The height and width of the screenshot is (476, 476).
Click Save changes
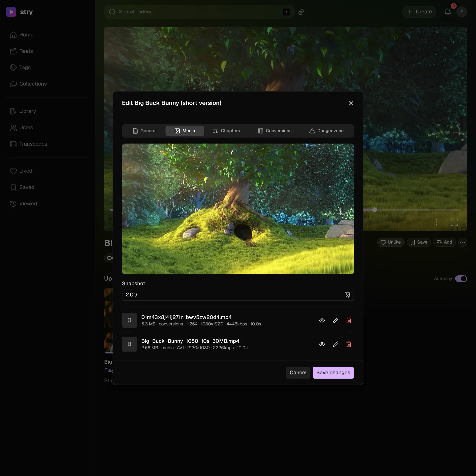pyautogui.click(x=333, y=373)
